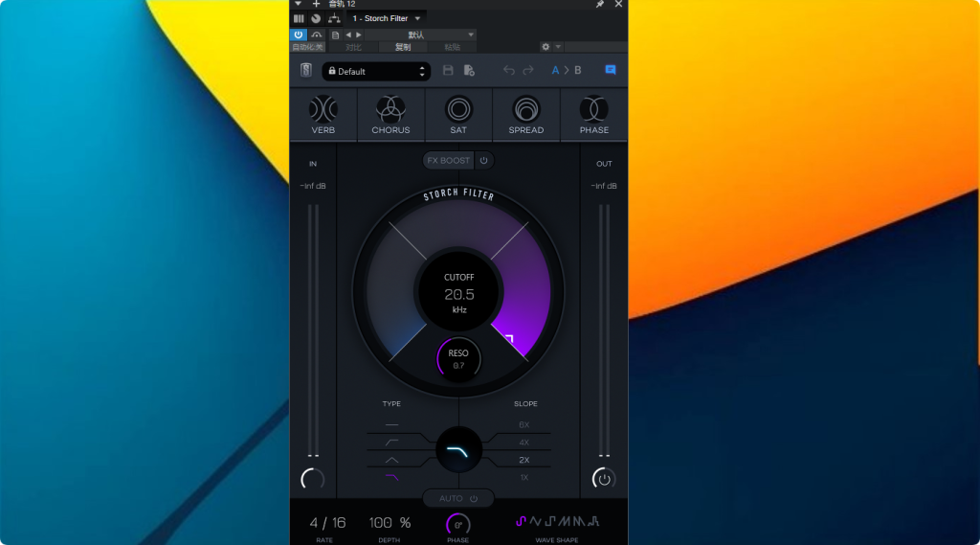Choose the band-pass filter type
980x545 pixels.
coord(391,460)
